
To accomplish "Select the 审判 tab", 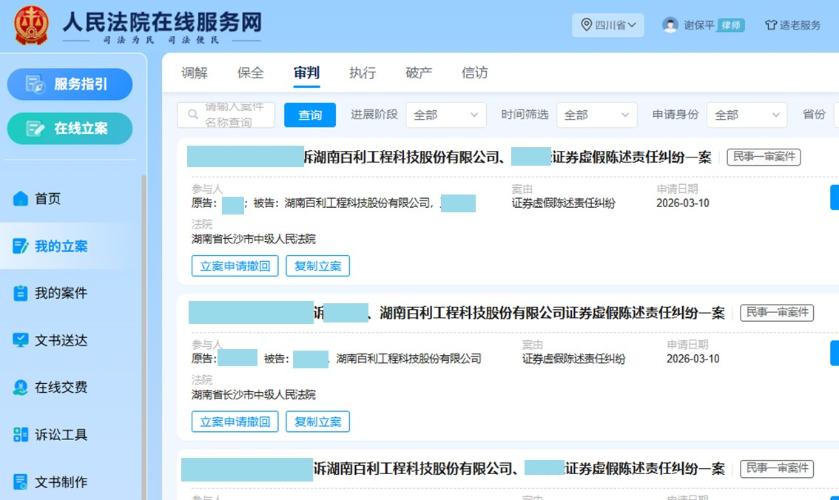I will coord(307,73).
